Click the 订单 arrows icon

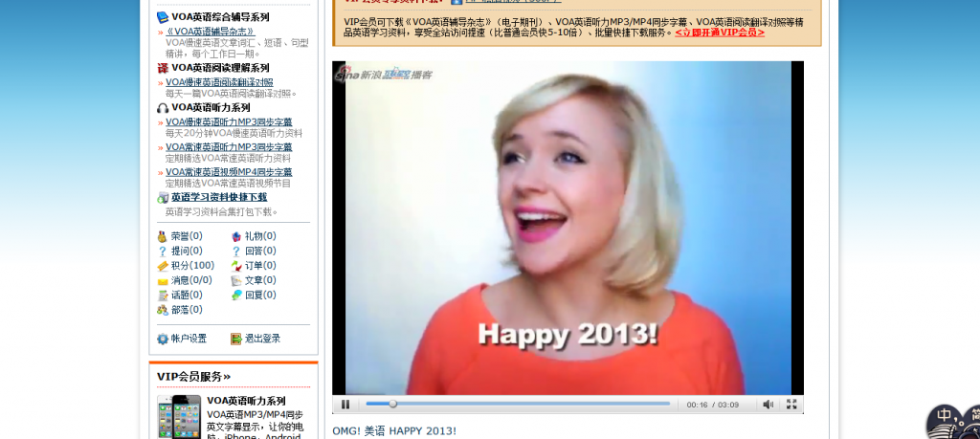pos(236,266)
